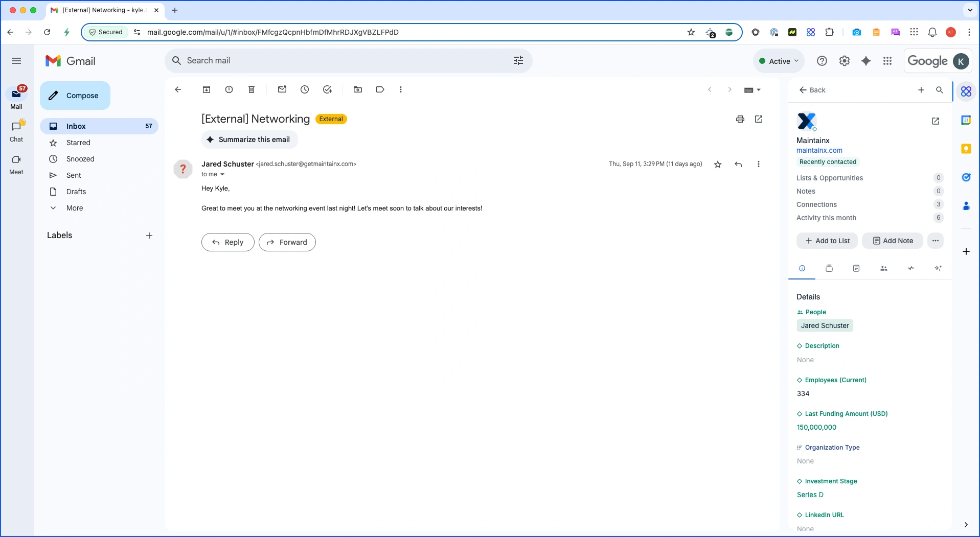Screen dimensions: 980x537
Task: Mark the email as unread
Action: [x=282, y=89]
